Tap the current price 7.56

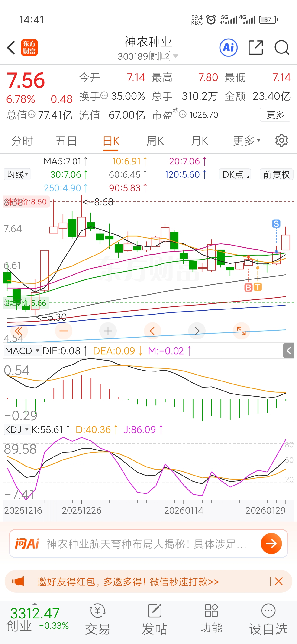pos(26,80)
